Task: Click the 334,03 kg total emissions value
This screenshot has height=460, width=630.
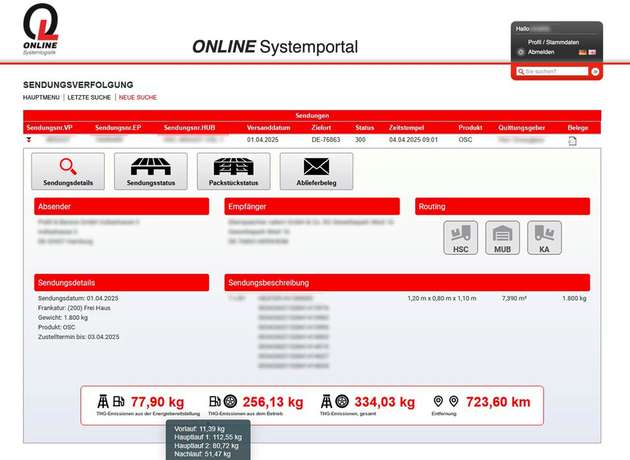Action: click(x=385, y=402)
